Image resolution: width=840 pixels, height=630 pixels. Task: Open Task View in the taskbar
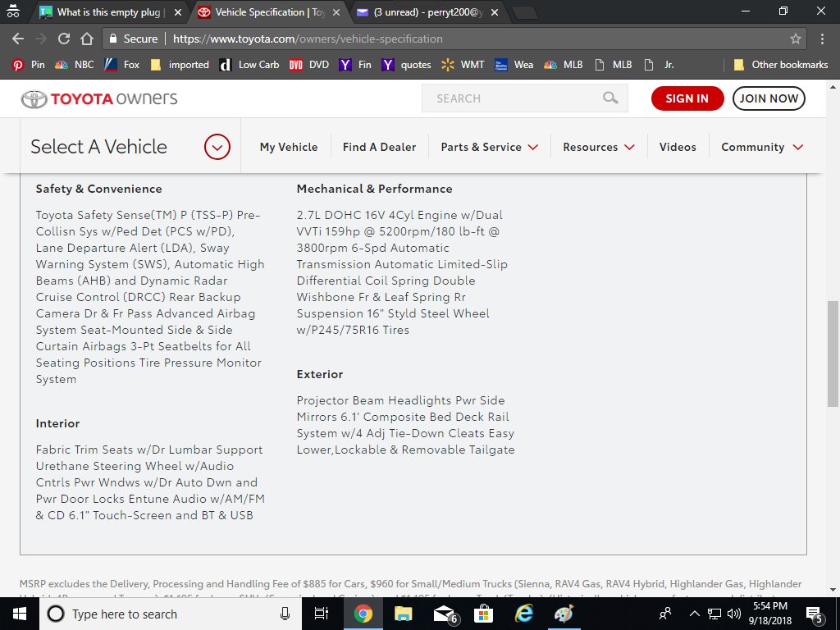tap(321, 614)
